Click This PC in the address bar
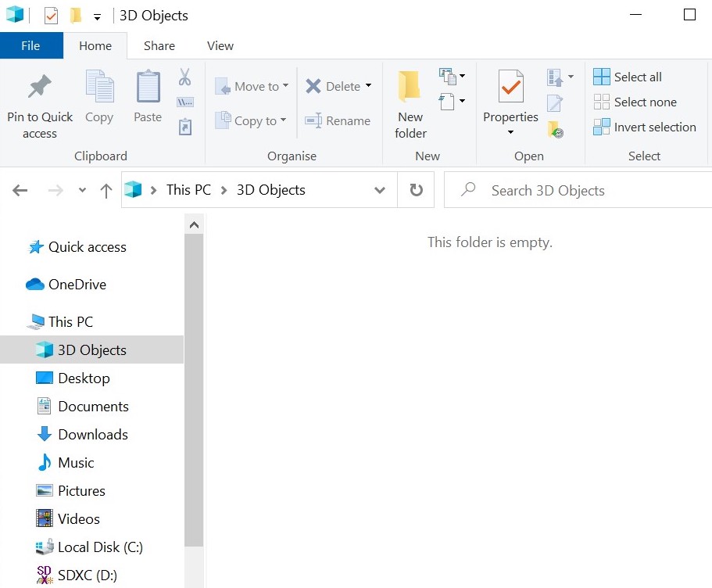712x588 pixels. point(188,189)
